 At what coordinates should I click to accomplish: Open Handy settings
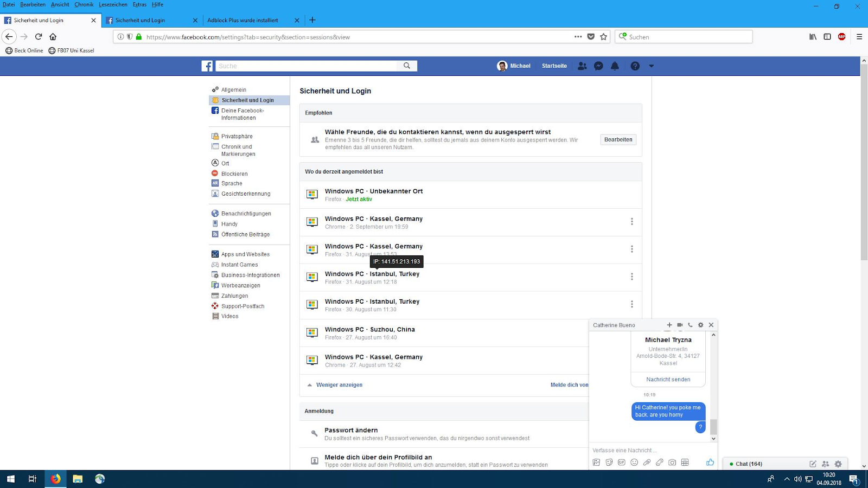tap(229, 224)
